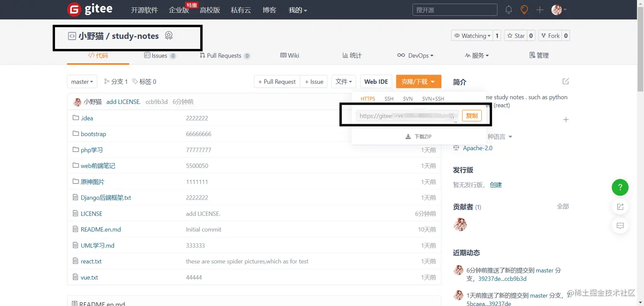The width and height of the screenshot is (644, 306).
Task: Open the 管理 tab
Action: [x=539, y=55]
